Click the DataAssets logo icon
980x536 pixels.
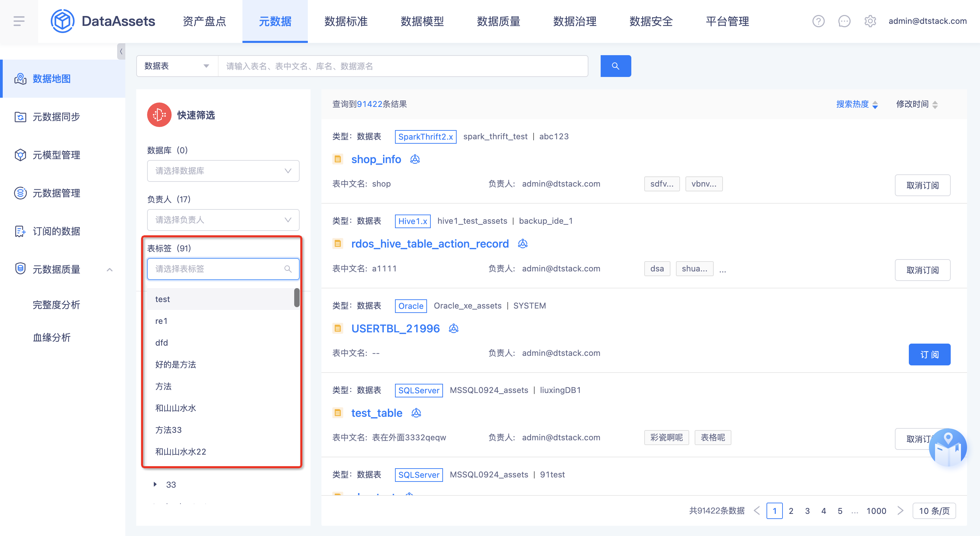click(x=62, y=21)
